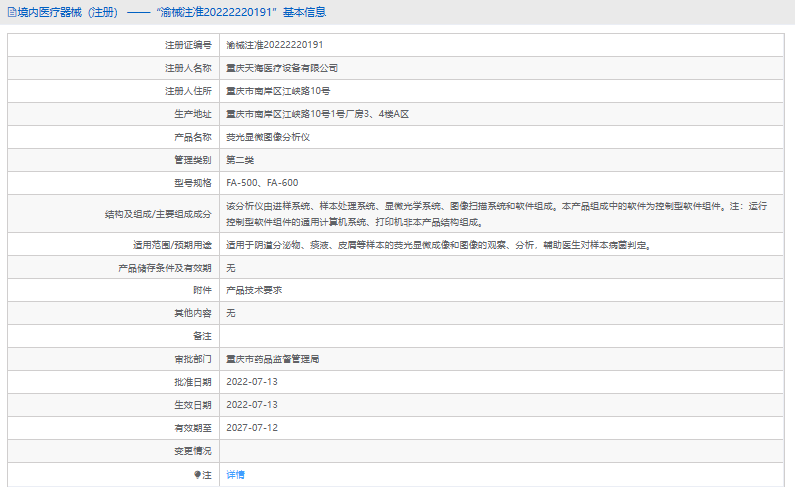The width and height of the screenshot is (795, 487).
Task: Select expiry date 2027-07-12
Action: (x=252, y=428)
